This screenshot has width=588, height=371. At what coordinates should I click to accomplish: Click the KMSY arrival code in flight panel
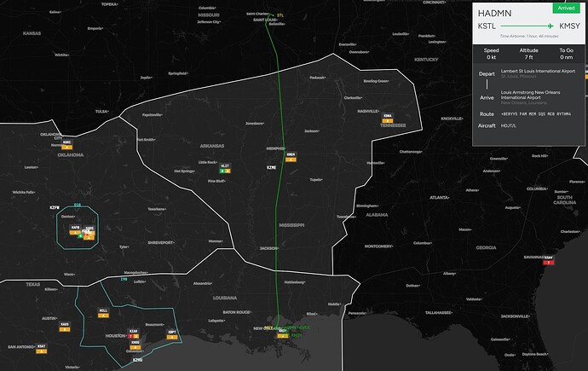coord(569,26)
